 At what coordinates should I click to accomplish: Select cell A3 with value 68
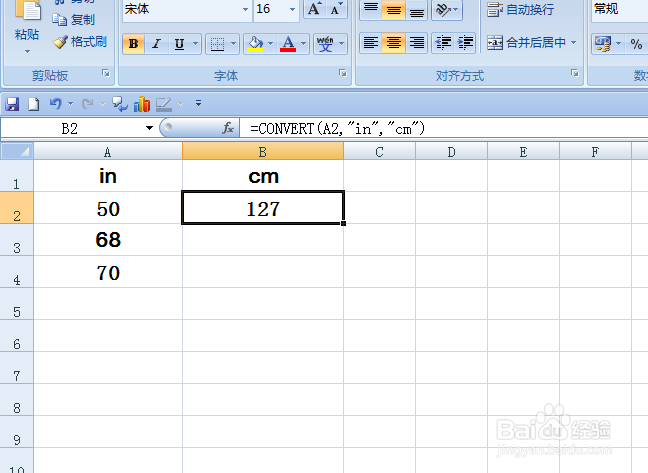pyautogui.click(x=108, y=240)
